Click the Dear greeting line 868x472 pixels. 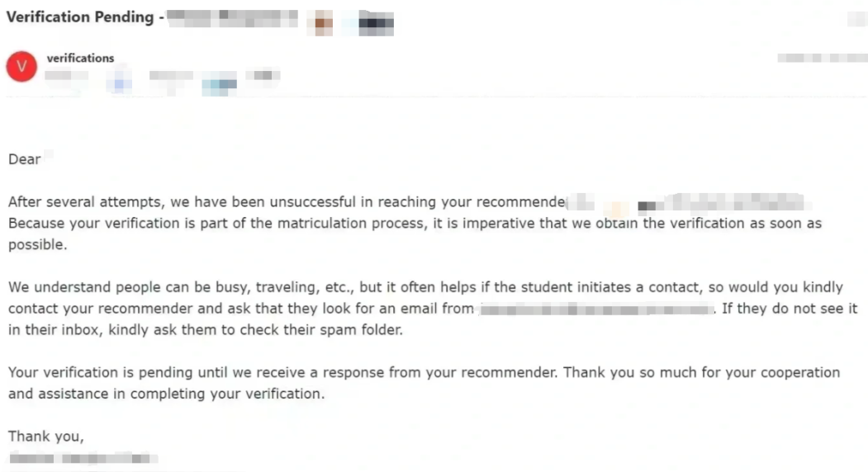coord(24,159)
